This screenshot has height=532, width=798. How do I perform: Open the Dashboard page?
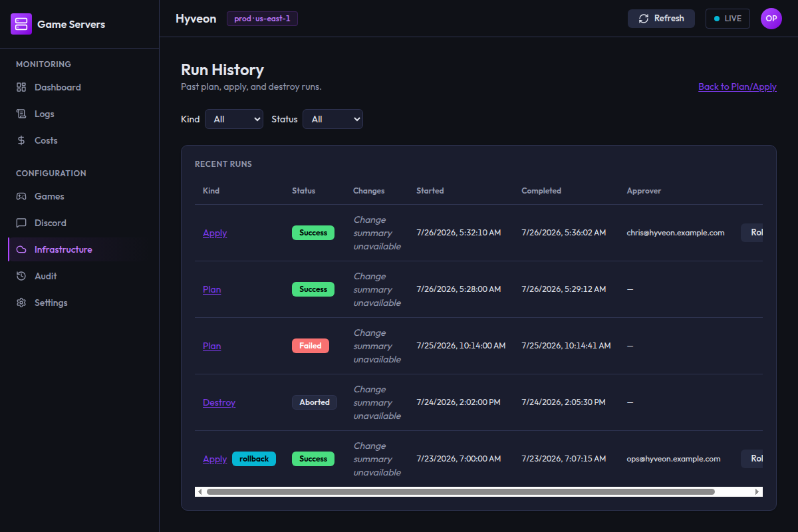(x=79, y=87)
